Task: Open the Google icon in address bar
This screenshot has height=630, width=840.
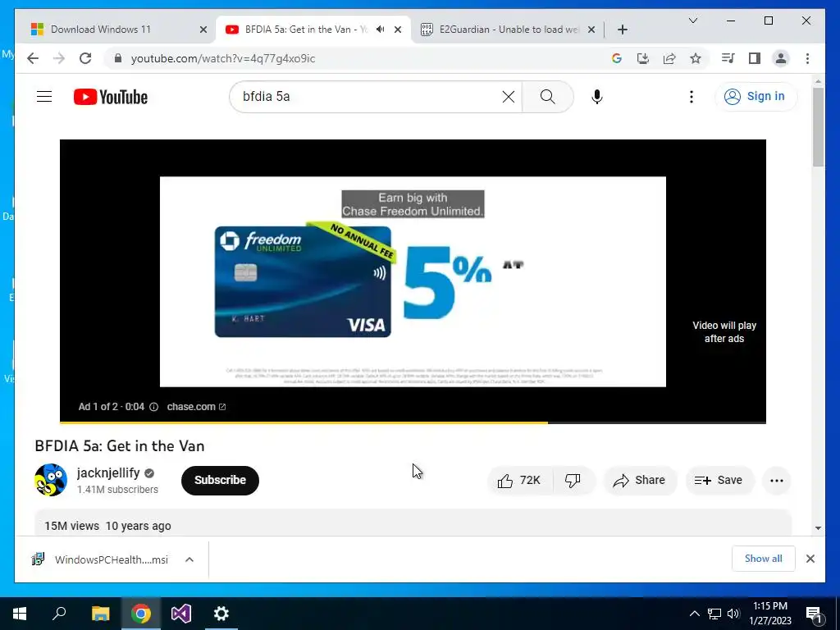Action: click(x=617, y=58)
